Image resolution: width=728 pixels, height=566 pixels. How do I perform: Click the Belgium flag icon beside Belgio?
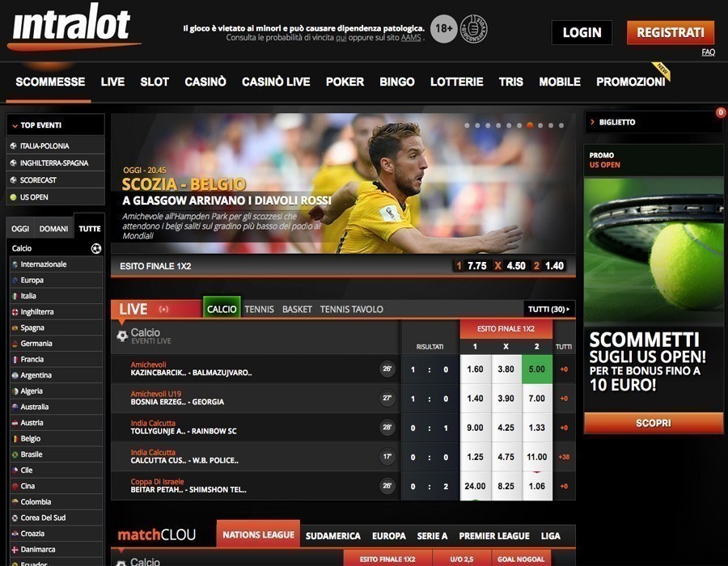(15, 438)
